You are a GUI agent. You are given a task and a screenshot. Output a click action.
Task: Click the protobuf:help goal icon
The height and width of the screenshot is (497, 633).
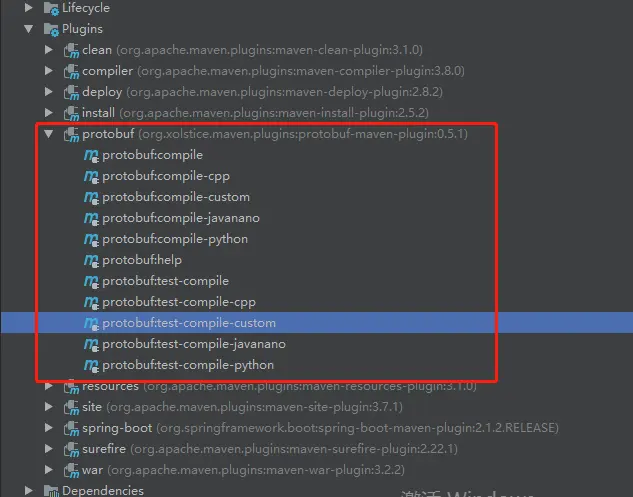pos(91,260)
